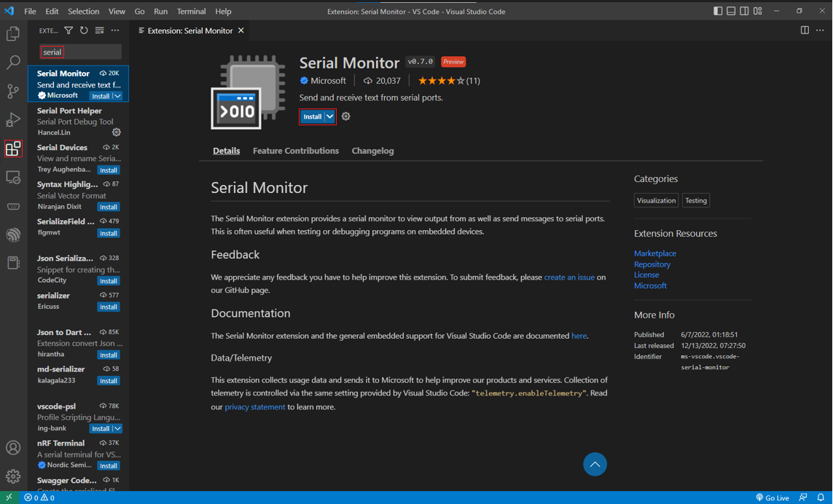Filter extensions with the funnel icon
The image size is (833, 504).
click(x=69, y=31)
